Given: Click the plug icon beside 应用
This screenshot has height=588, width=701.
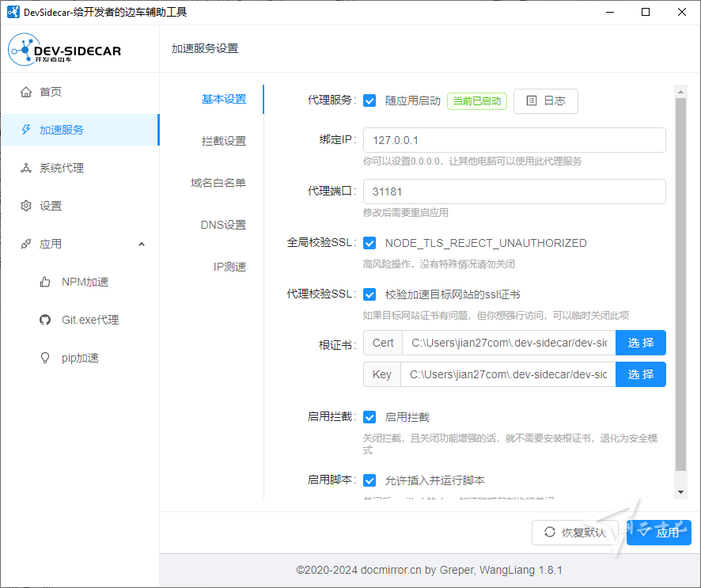Looking at the screenshot, I should point(26,245).
